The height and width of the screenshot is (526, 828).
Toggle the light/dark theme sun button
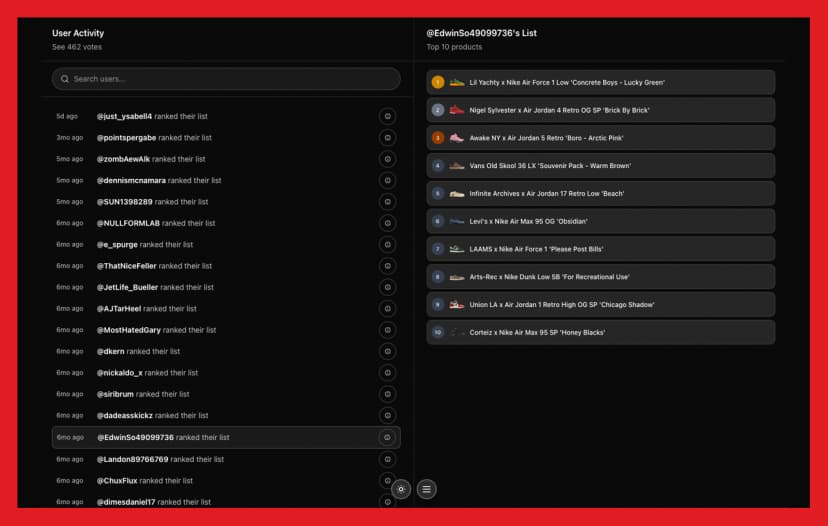click(401, 489)
